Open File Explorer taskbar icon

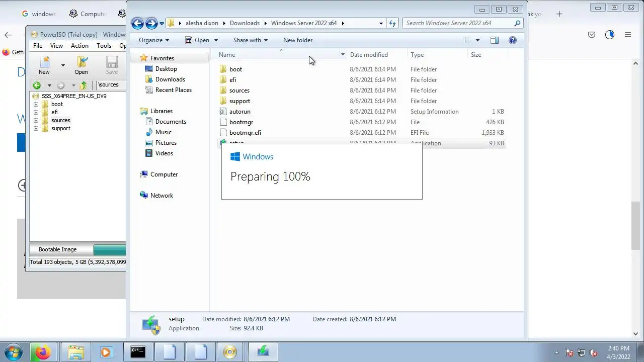pos(76,352)
